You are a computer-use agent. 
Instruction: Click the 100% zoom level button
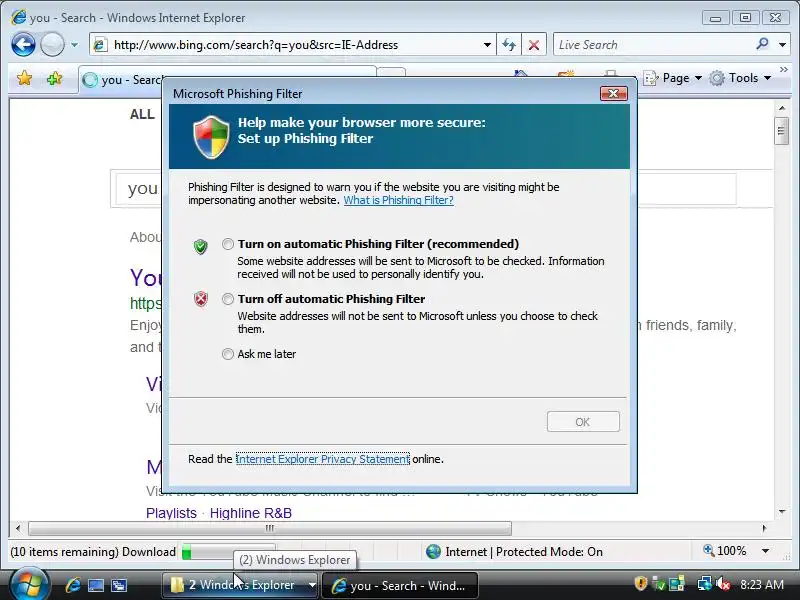click(x=724, y=551)
